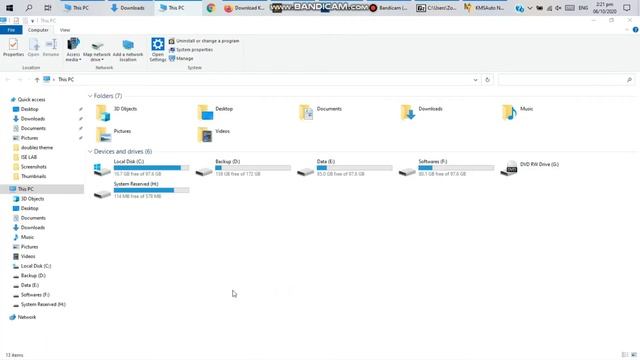Select the 3D Objects folder icon
This screenshot has width=640, height=360.
[x=103, y=113]
